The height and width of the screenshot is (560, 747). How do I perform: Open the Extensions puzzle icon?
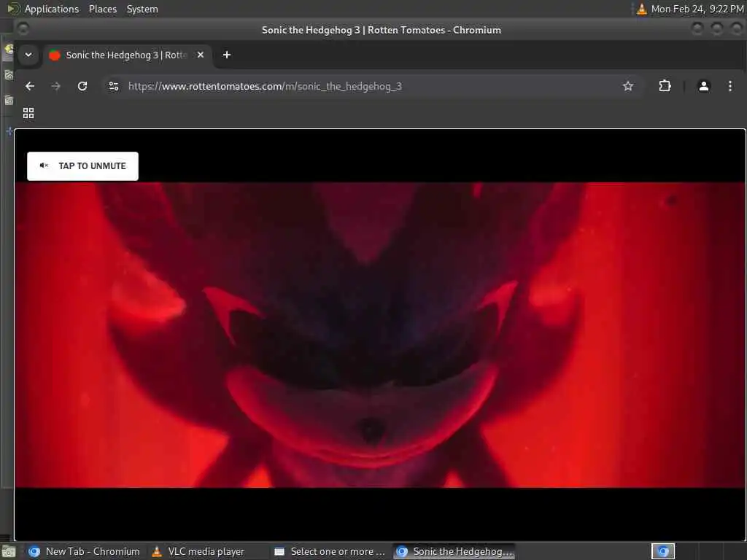pyautogui.click(x=665, y=86)
